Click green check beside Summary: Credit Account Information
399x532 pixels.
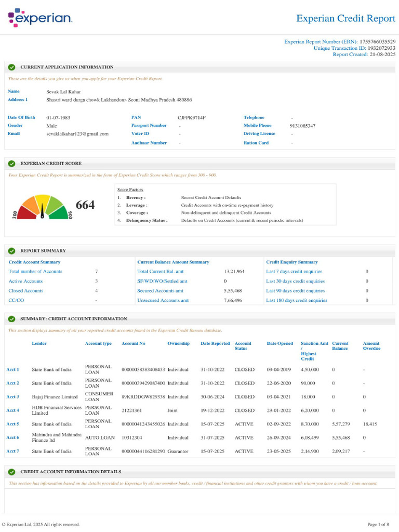[x=11, y=319]
